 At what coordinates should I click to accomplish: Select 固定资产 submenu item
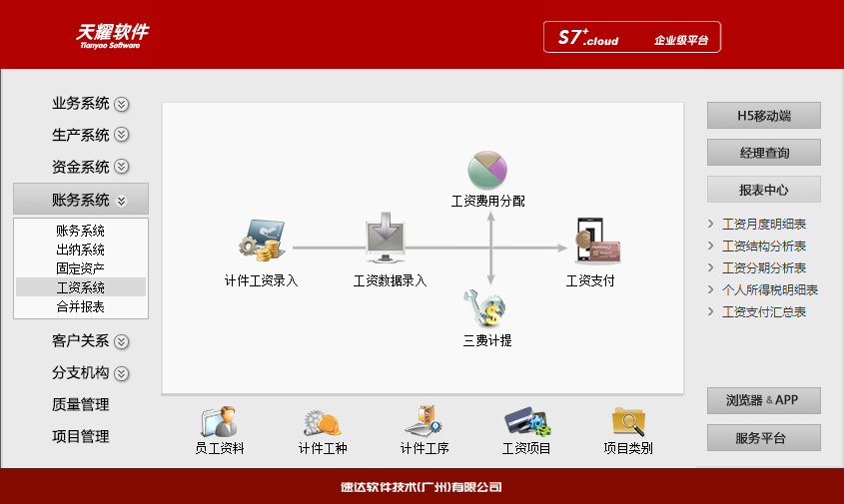81,268
